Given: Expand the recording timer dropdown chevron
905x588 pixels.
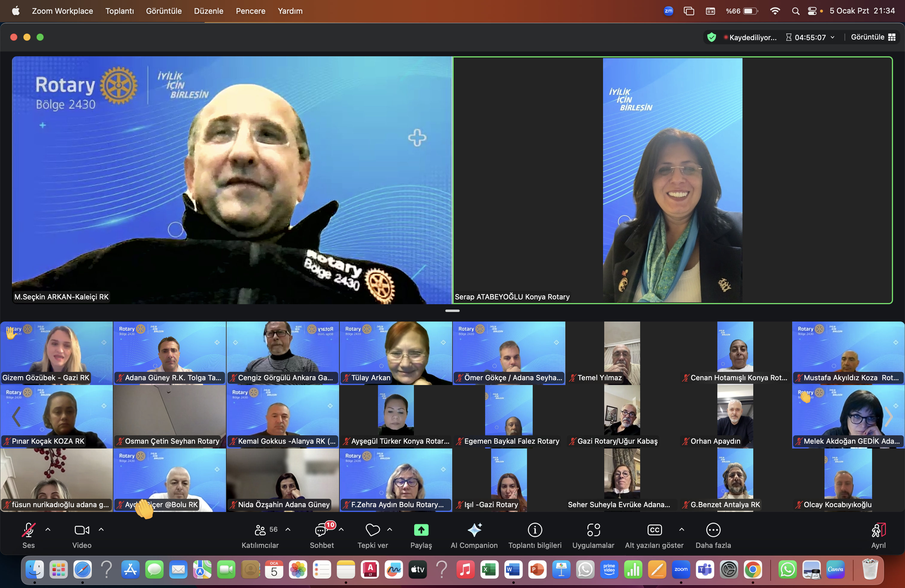Looking at the screenshot, I should (833, 37).
